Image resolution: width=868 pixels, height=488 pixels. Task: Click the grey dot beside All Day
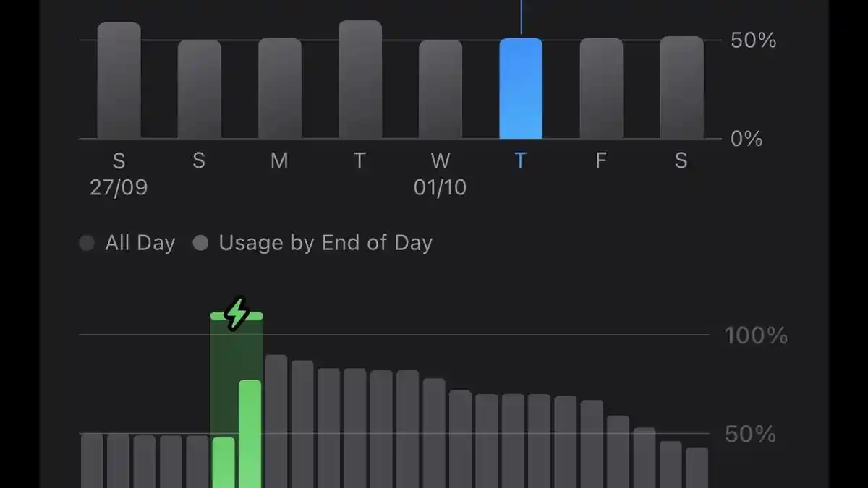pyautogui.click(x=87, y=243)
